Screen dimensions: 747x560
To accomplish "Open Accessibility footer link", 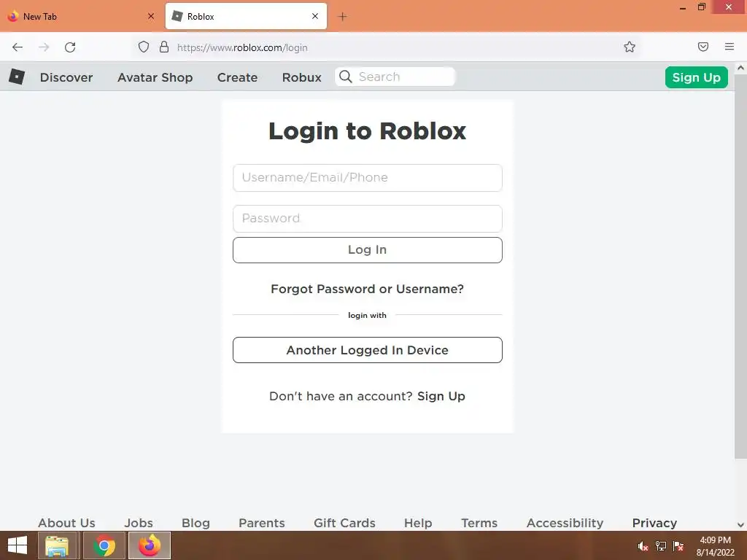I will point(565,523).
